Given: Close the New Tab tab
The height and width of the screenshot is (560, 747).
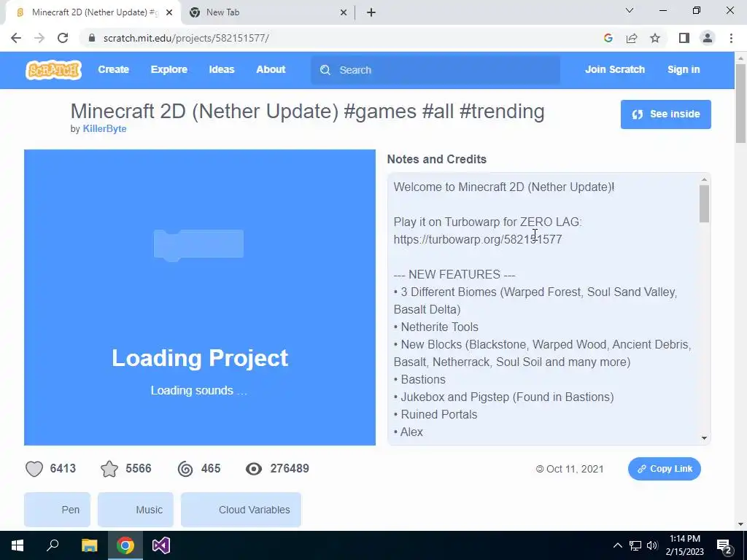Looking at the screenshot, I should pos(344,13).
